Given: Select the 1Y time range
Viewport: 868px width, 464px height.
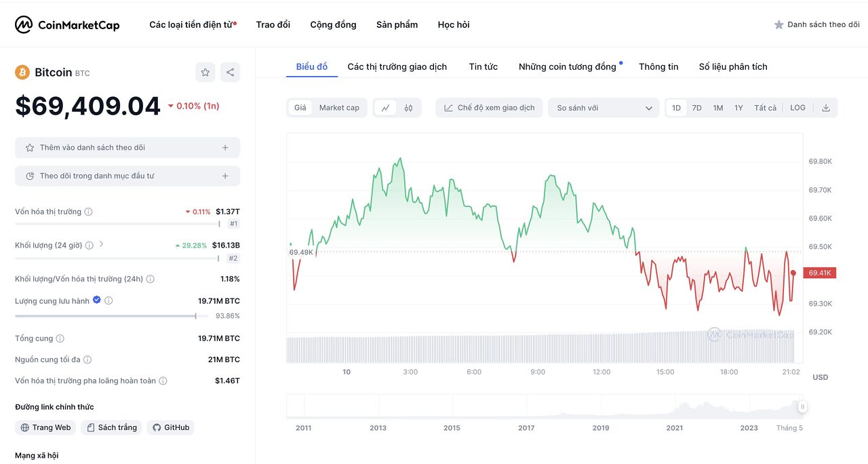Looking at the screenshot, I should click(738, 108).
